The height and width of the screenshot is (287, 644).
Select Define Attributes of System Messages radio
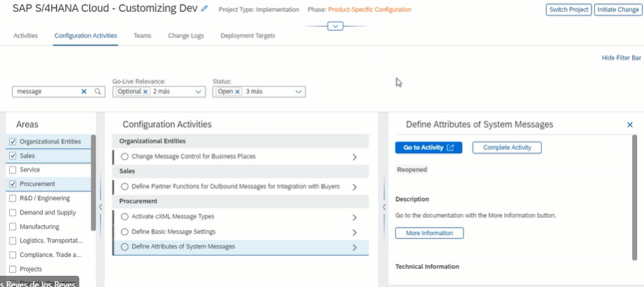coord(125,247)
